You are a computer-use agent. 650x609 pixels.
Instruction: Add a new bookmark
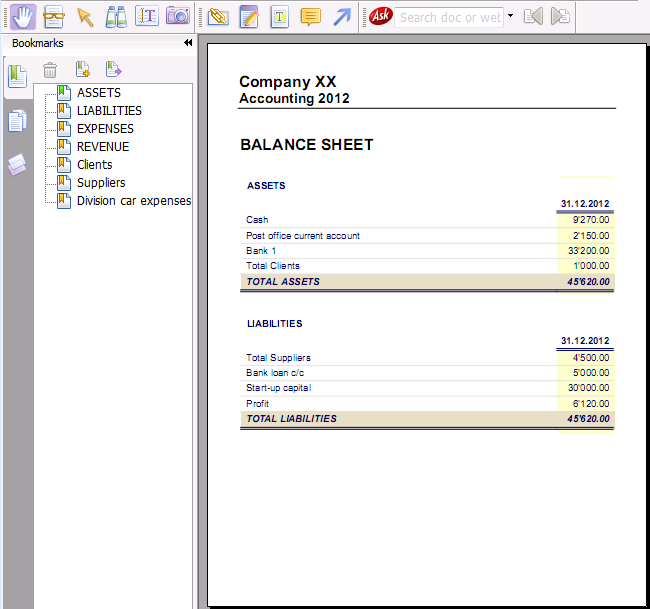pos(82,69)
